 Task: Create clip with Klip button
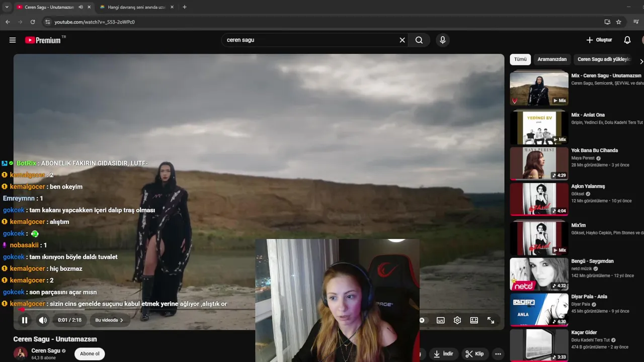click(474, 353)
